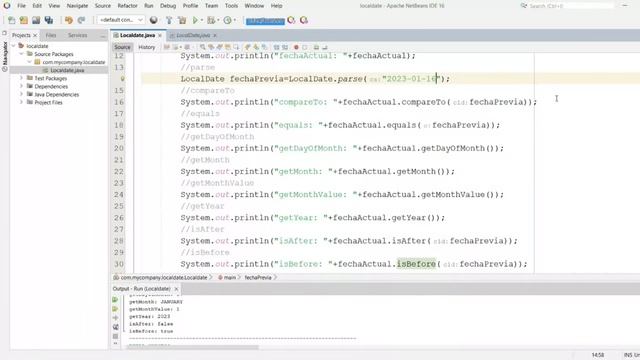
Task: Open the Run Project dropdown arrow
Action: pyautogui.click(x=202, y=20)
